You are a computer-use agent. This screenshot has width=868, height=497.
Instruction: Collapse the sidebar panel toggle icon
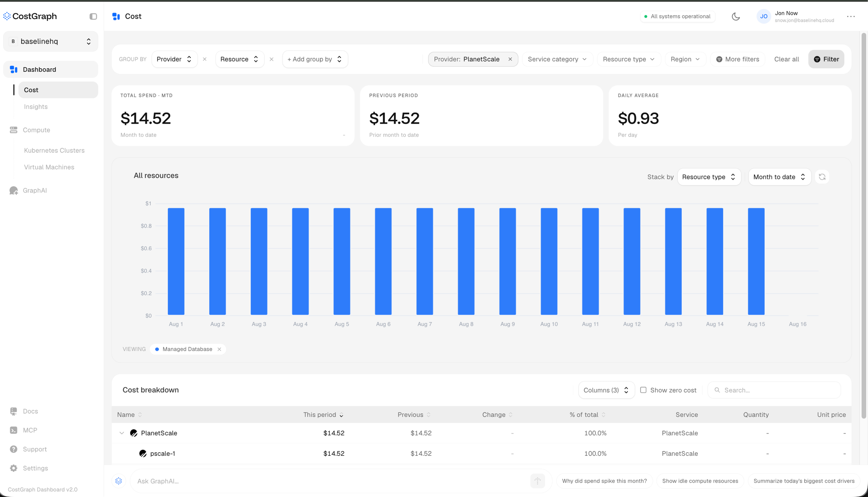point(93,16)
